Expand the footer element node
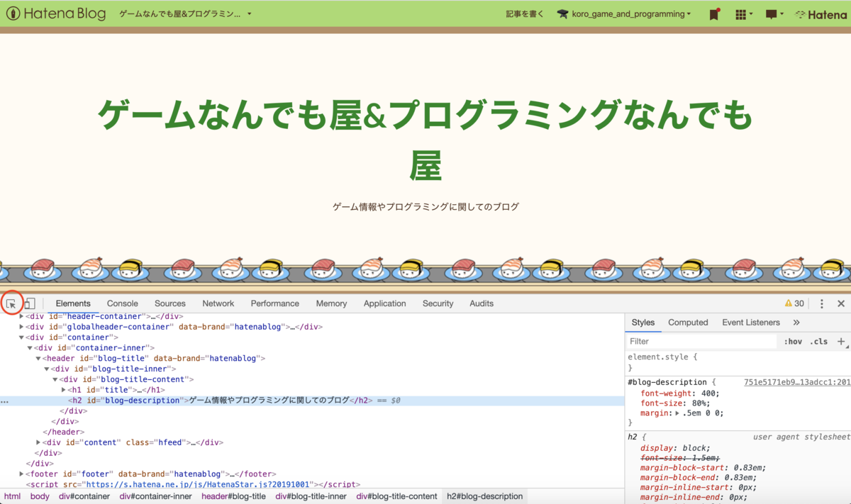 22,474
